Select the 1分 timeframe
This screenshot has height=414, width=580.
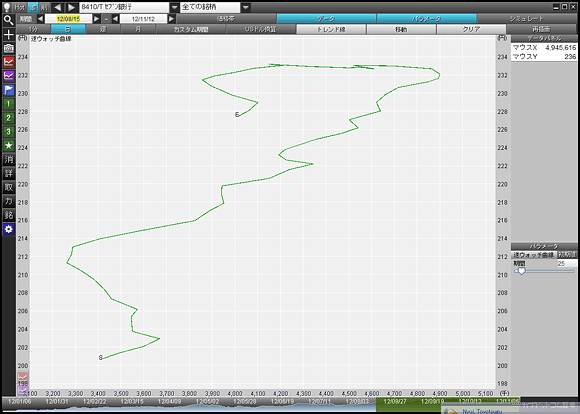tap(33, 29)
